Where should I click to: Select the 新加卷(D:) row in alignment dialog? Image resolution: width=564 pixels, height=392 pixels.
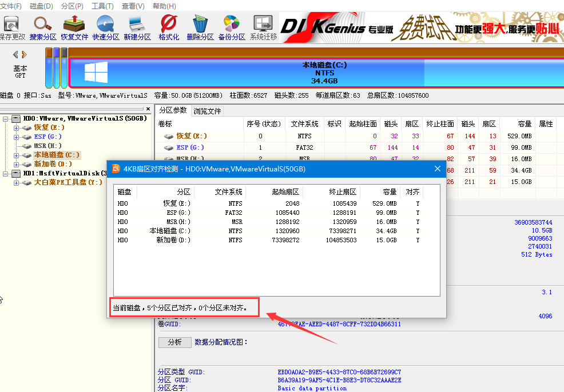pyautogui.click(x=268, y=240)
